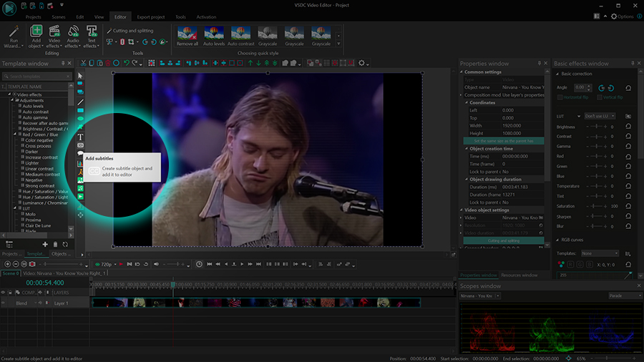Toggle the Green channel G button
644x362 pixels.
580,264
